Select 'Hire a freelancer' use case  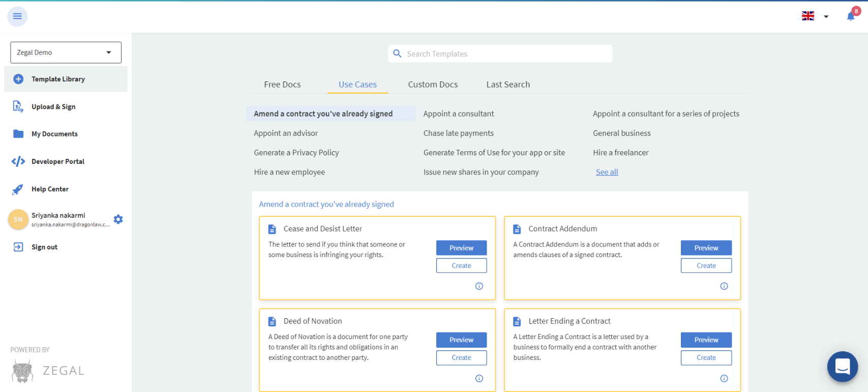point(620,152)
